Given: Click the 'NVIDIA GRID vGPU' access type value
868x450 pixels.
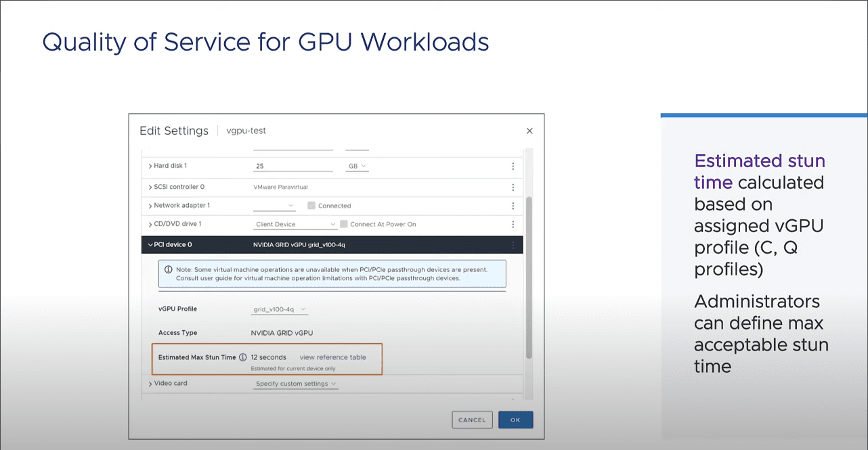Looking at the screenshot, I should pos(282,333).
